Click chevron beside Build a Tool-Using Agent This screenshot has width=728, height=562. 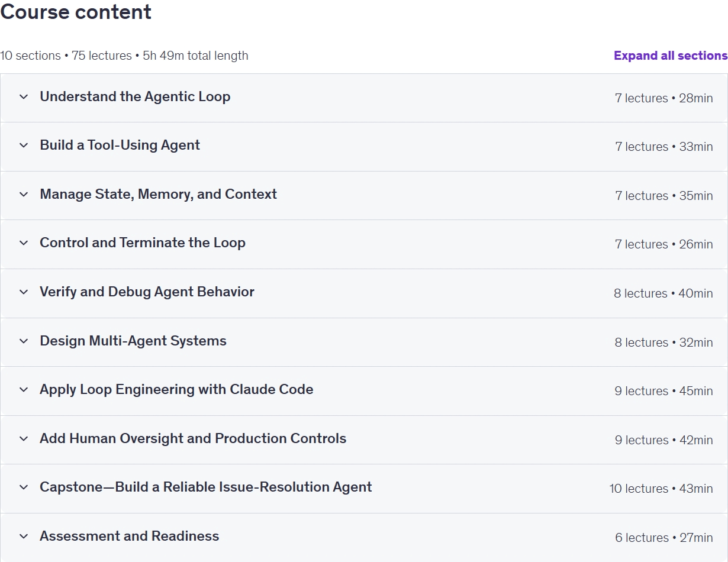24,146
